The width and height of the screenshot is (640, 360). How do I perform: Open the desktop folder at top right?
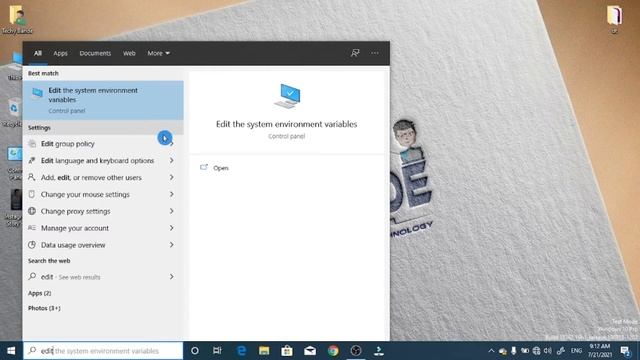614,18
